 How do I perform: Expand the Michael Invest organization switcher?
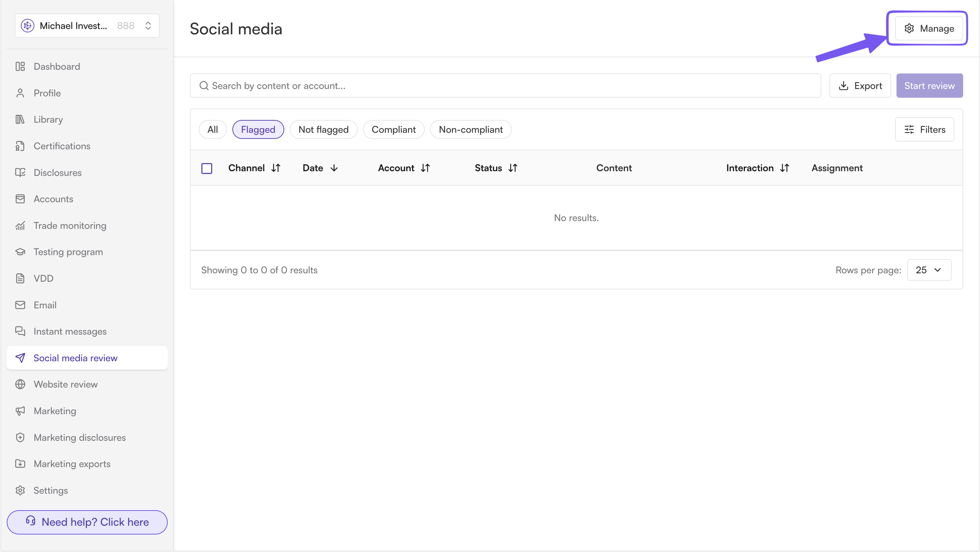click(x=87, y=26)
